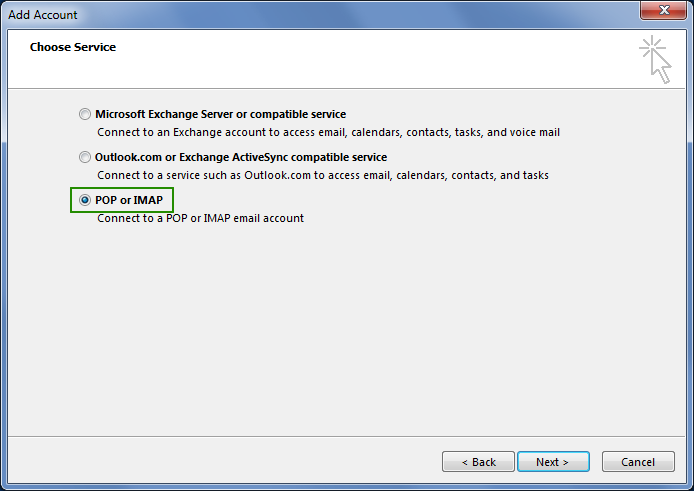Select the POP or IMAP radio button
This screenshot has width=694, height=491.
coord(85,200)
